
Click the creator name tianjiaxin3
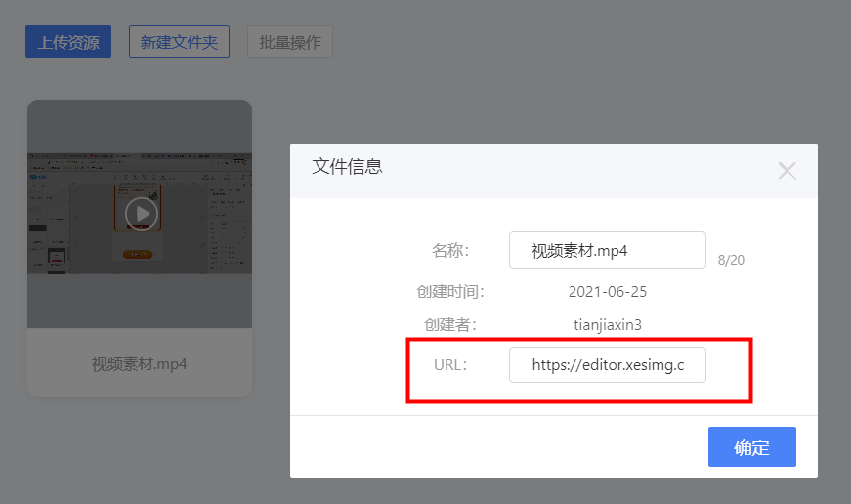pos(607,325)
